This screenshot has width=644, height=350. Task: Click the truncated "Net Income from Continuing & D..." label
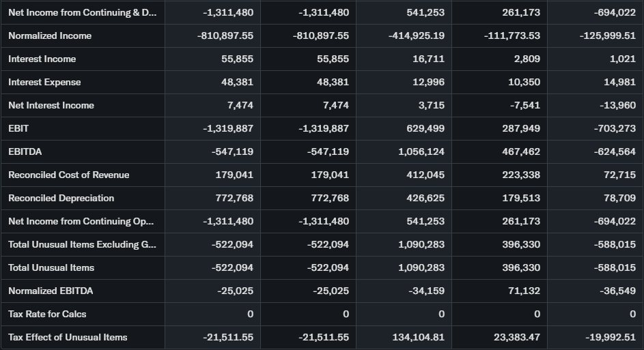click(x=81, y=12)
